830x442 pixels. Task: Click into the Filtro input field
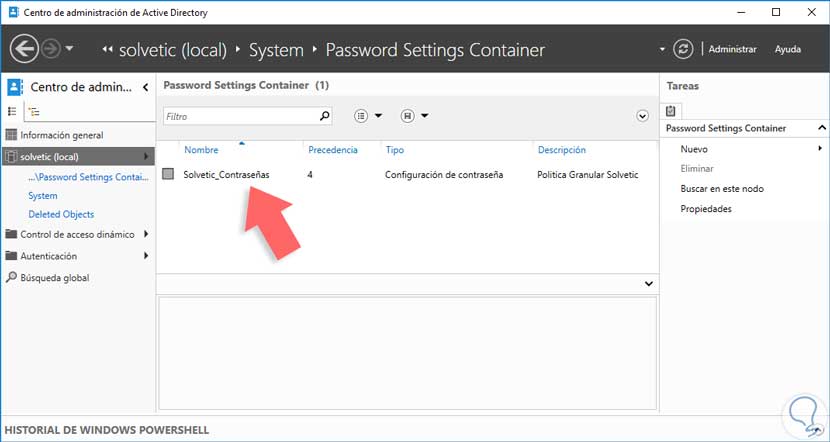tap(240, 116)
